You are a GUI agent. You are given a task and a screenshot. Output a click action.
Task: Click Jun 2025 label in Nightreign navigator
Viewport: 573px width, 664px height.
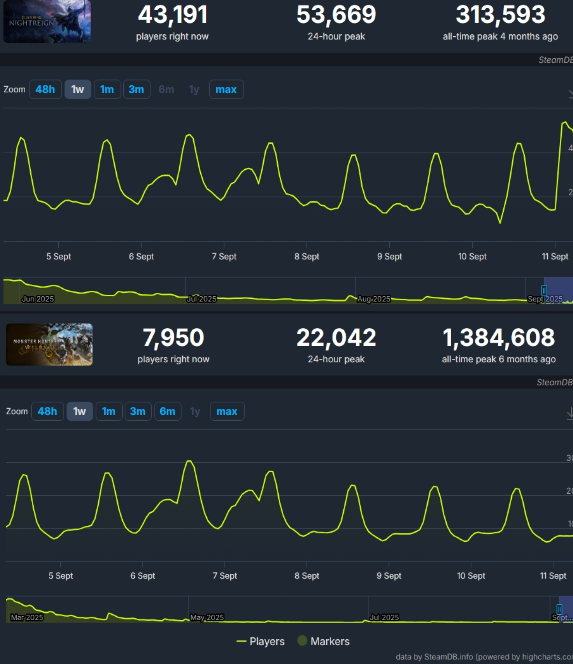pos(38,299)
